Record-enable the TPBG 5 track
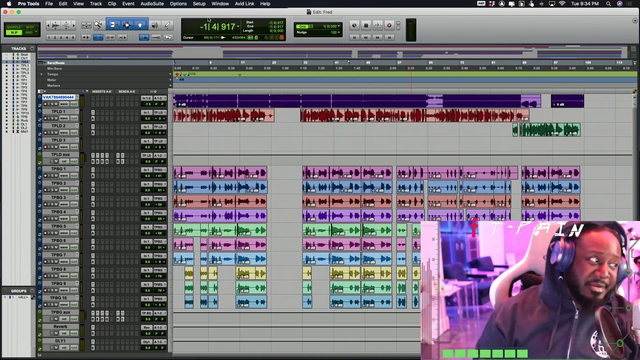 coord(46,233)
